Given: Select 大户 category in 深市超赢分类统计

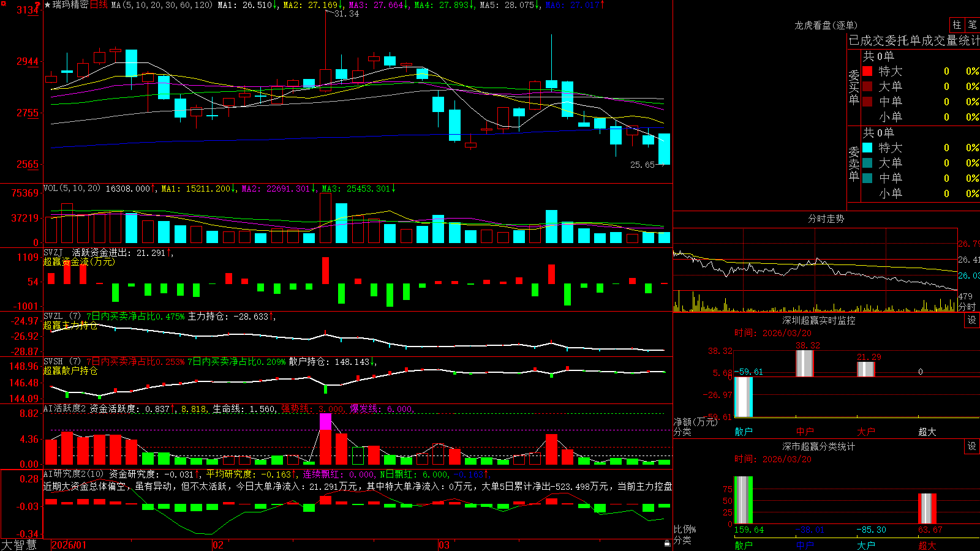Looking at the screenshot, I should pos(866,545).
